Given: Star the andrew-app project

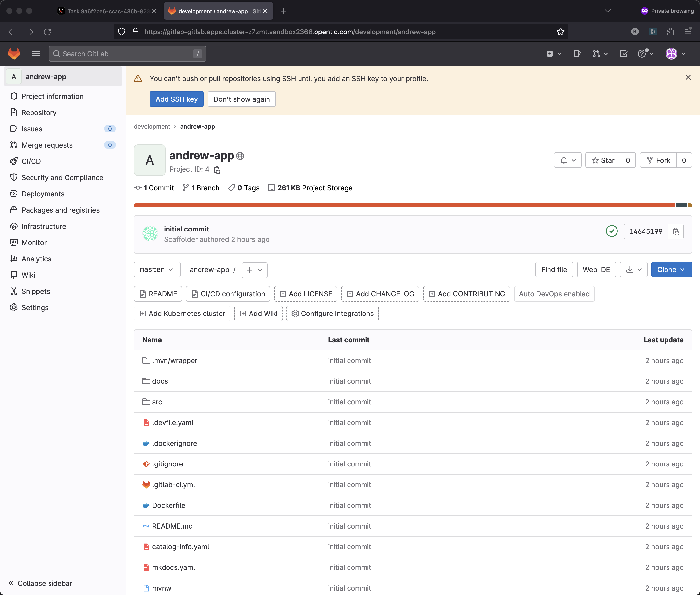Looking at the screenshot, I should coord(603,160).
